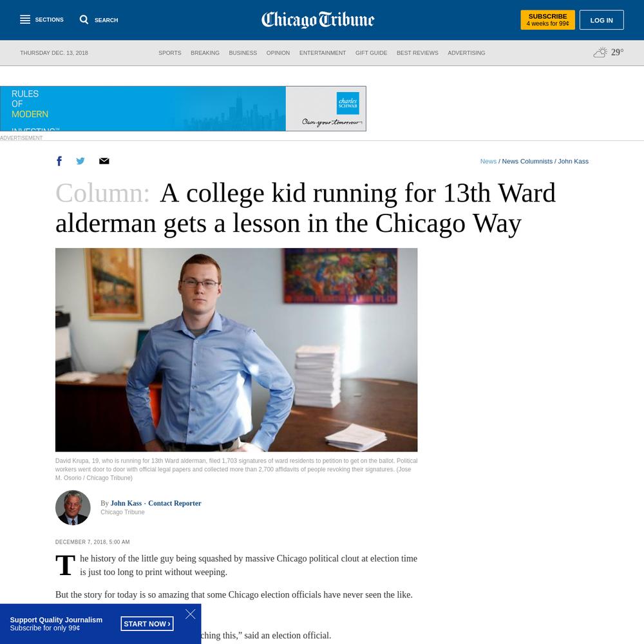Image resolution: width=644 pixels, height=644 pixels.
Task: Click Contact Reporter link
Action: pyautogui.click(x=175, y=503)
